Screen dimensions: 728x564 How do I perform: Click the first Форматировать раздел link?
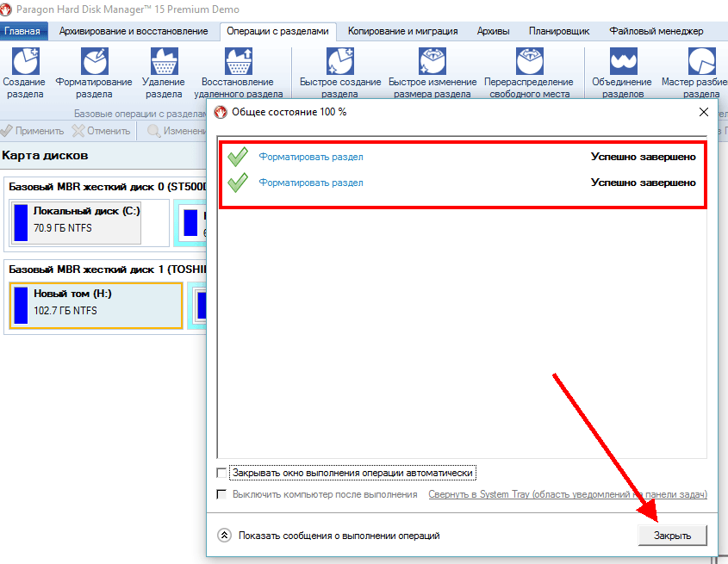pos(311,158)
